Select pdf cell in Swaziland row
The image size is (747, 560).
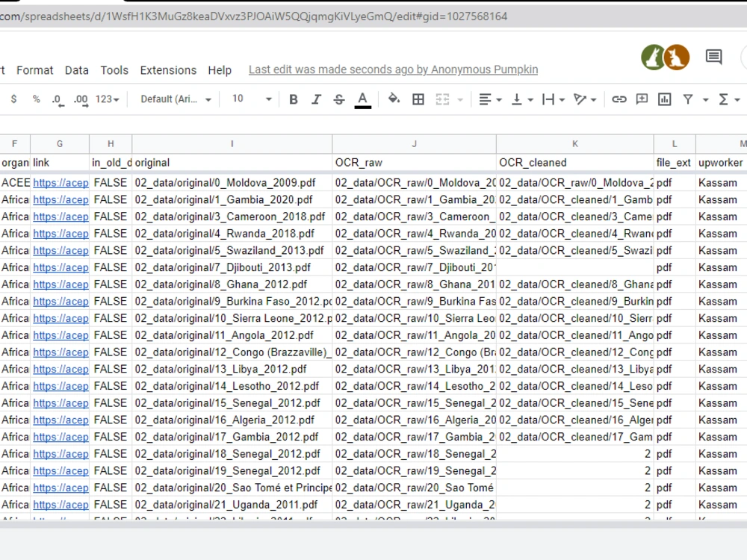(675, 250)
